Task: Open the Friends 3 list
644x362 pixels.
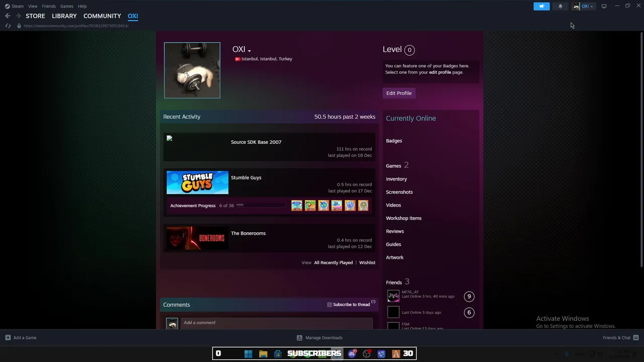Action: pyautogui.click(x=397, y=282)
